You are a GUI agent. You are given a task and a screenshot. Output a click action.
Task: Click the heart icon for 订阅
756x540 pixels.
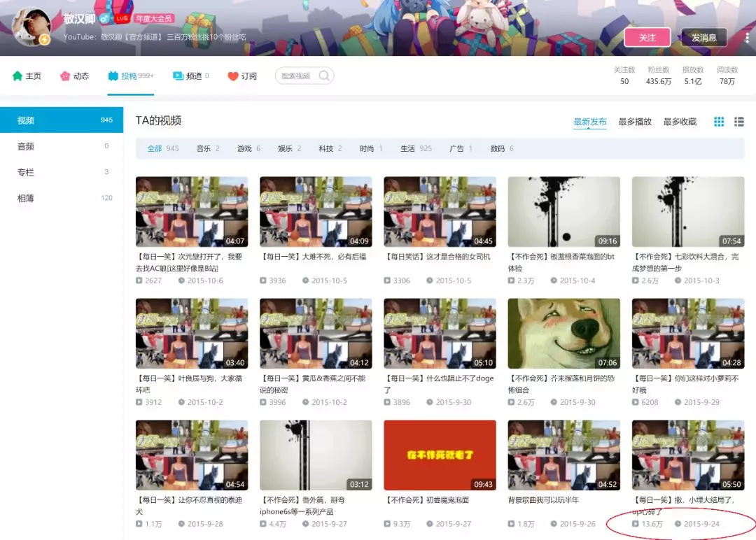coord(233,76)
